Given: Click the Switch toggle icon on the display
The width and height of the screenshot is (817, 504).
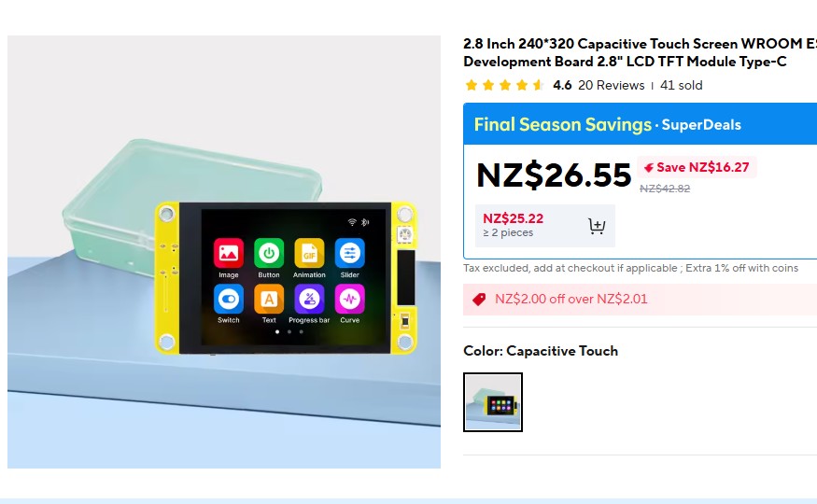Looking at the screenshot, I should [x=228, y=299].
